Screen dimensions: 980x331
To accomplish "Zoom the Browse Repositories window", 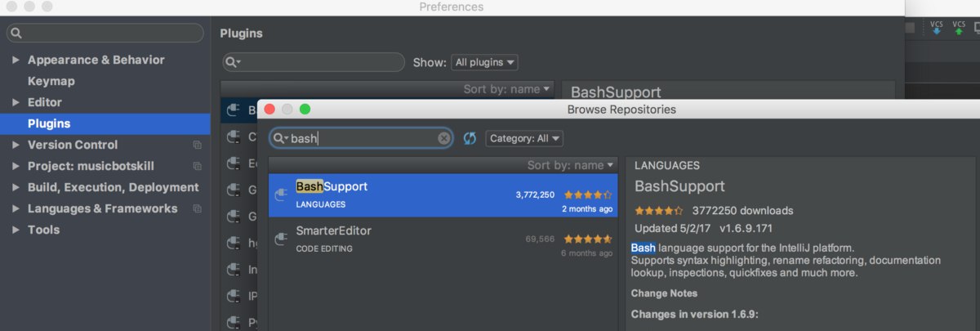I will click(305, 109).
